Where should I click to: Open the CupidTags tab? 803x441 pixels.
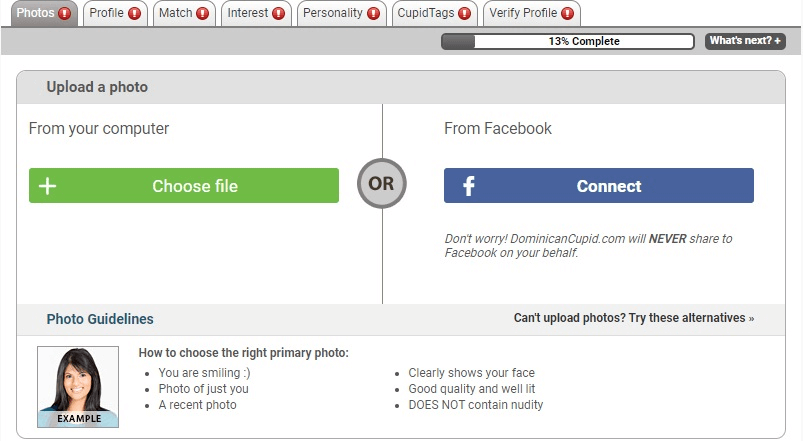coord(434,13)
